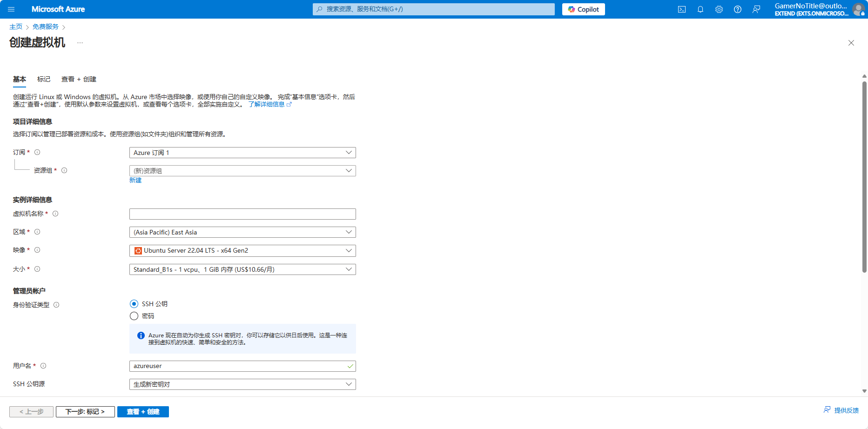The image size is (868, 429).
Task: Select the 密码 authentication radio button
Action: click(134, 316)
